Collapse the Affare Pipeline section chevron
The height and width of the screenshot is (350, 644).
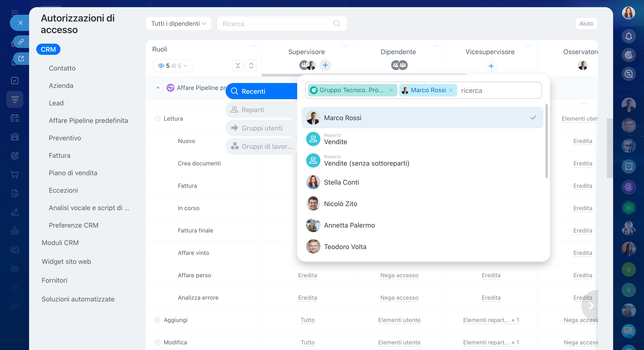point(158,88)
